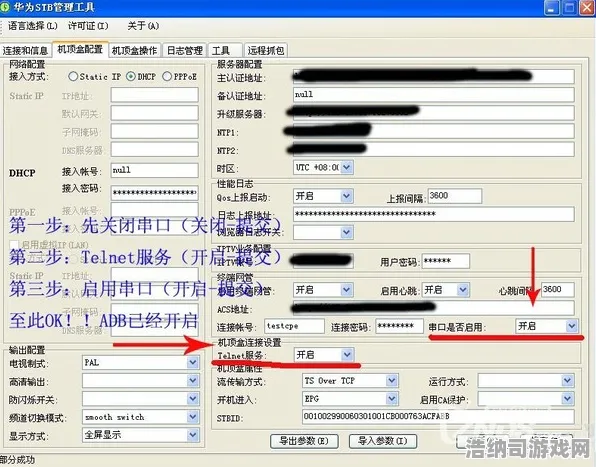
Task: Click the 升级服务器 input field
Action: point(434,113)
